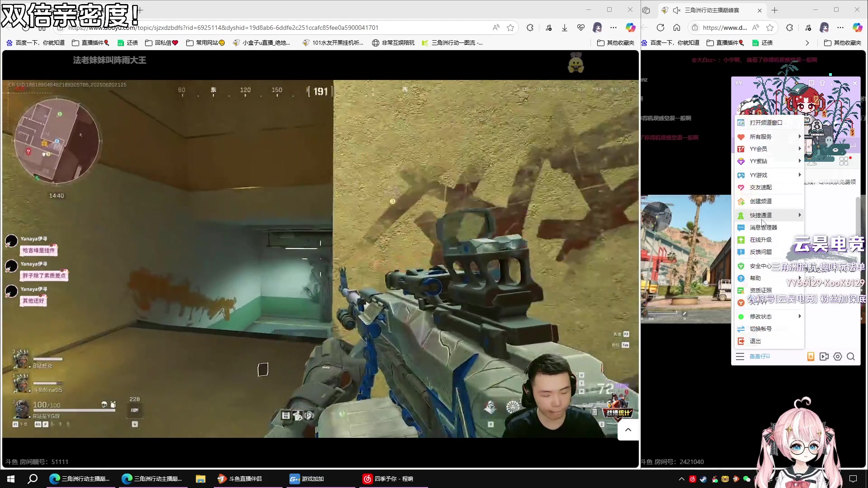Open Downloads in left browser toolbar
868x488 pixels.
pyautogui.click(x=565, y=28)
